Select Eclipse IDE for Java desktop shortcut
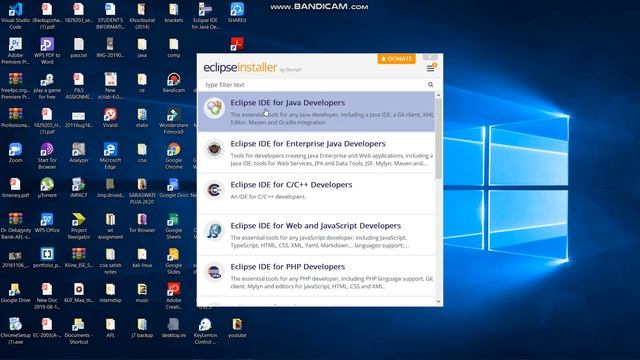This screenshot has width=640, height=360. [x=206, y=16]
